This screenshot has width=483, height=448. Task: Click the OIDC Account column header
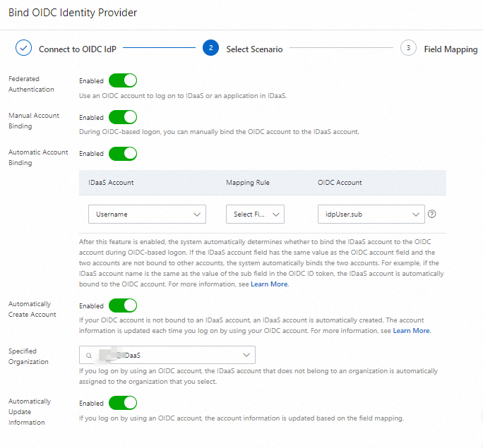click(x=340, y=183)
